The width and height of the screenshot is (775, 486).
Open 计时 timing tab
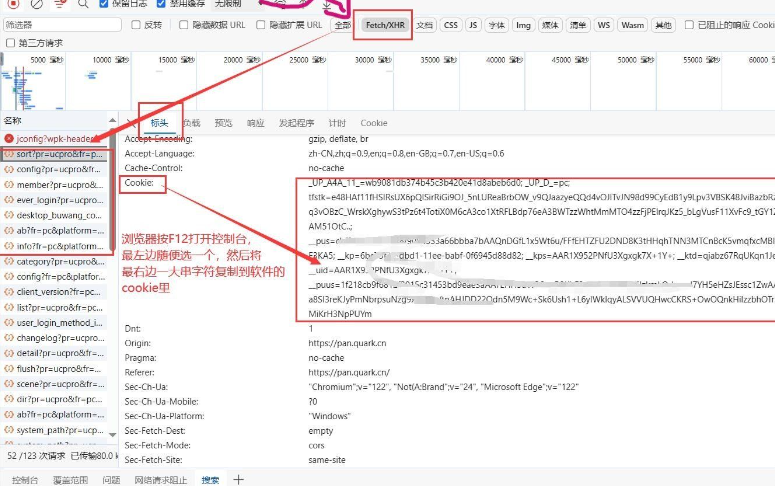337,123
